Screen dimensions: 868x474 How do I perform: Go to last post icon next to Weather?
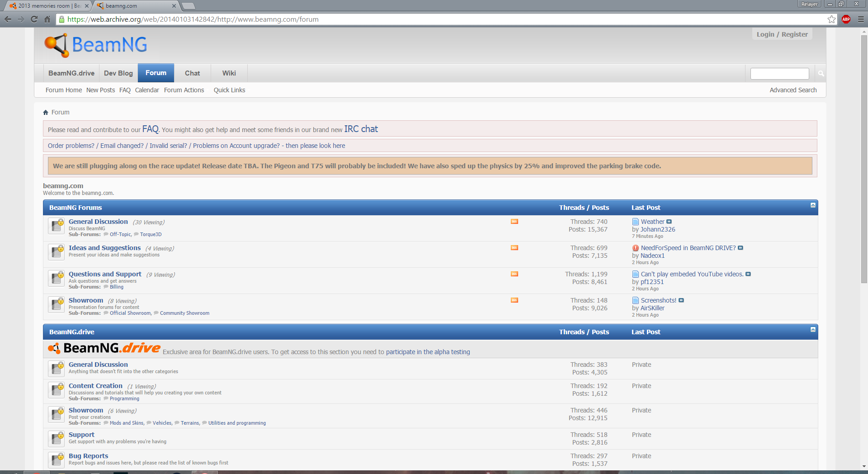click(669, 222)
